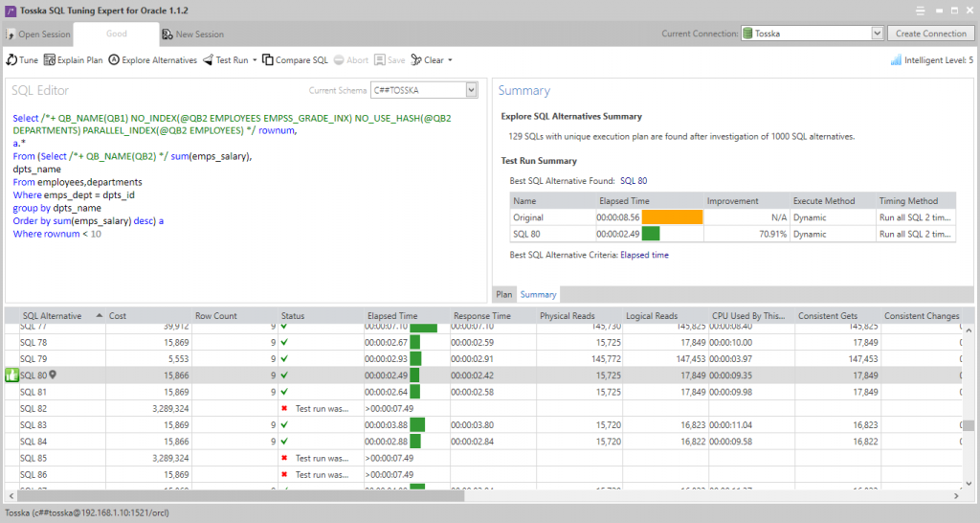Image resolution: width=980 pixels, height=523 pixels.
Task: Click the orange Original elapsed time bar
Action: coord(672,217)
